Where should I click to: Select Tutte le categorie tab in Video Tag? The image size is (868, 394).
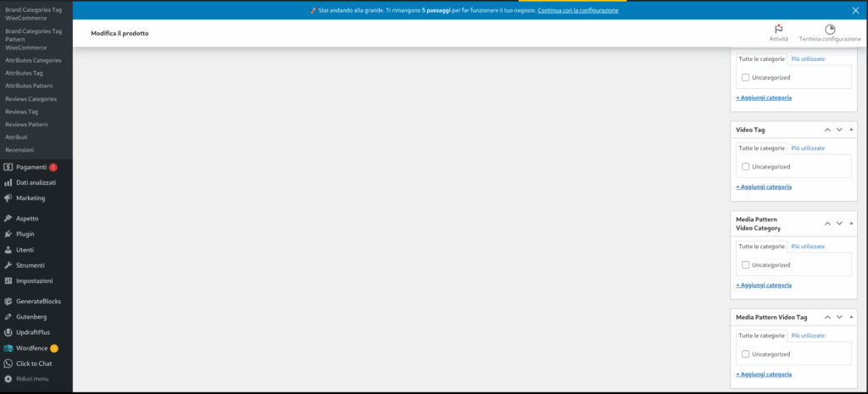tap(762, 148)
